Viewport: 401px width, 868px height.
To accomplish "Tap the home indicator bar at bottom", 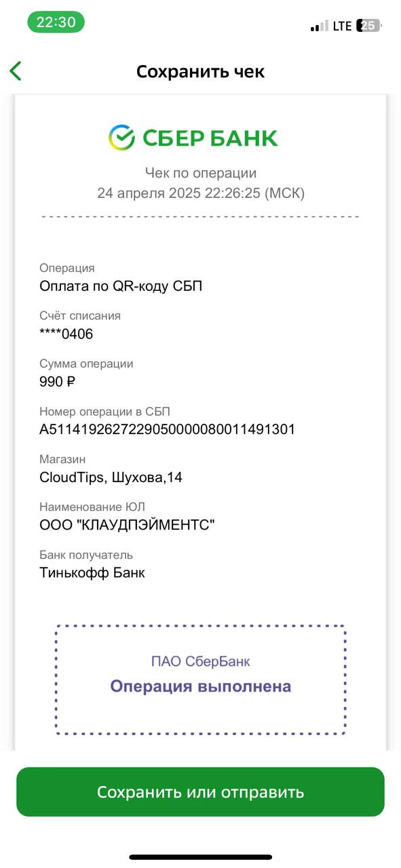I will tap(201, 857).
